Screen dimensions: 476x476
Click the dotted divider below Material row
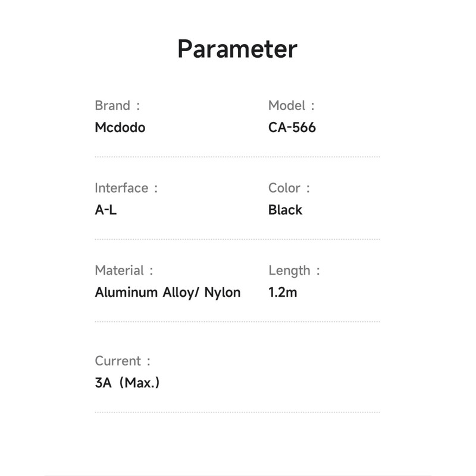pyautogui.click(x=237, y=321)
